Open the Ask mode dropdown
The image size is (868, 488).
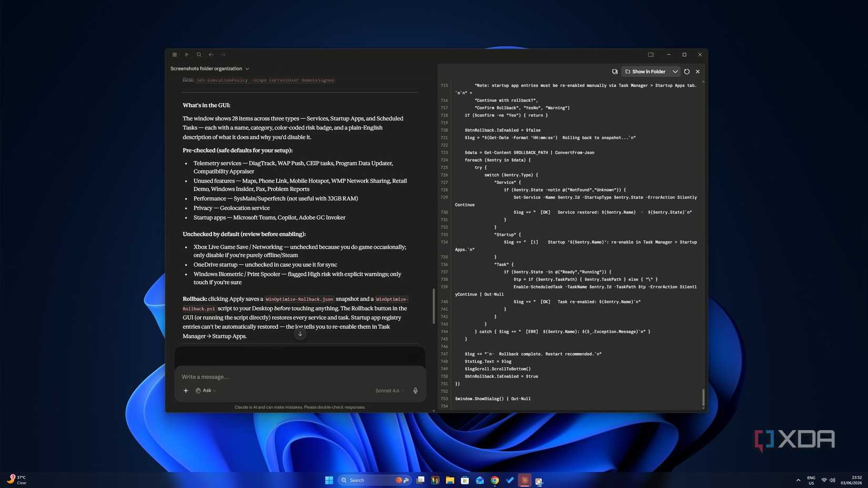click(206, 391)
